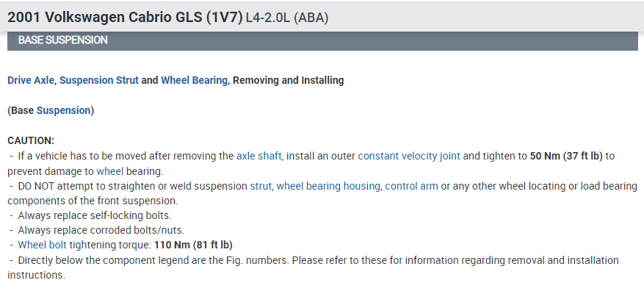Follow the wheel bearing housing link

coord(328,186)
